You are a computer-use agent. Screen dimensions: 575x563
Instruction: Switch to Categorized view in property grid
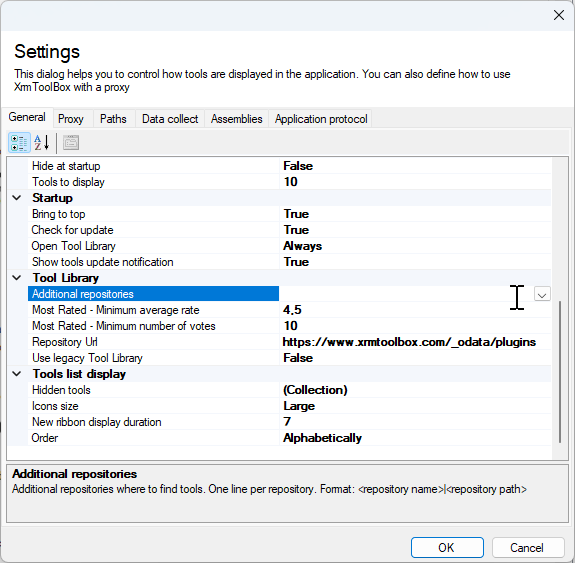click(19, 143)
